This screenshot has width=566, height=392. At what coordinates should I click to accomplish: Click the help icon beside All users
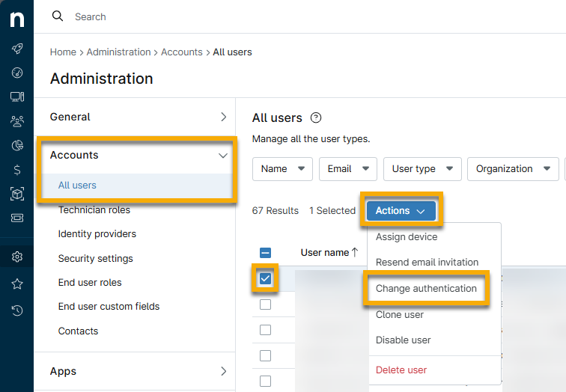[x=316, y=117]
